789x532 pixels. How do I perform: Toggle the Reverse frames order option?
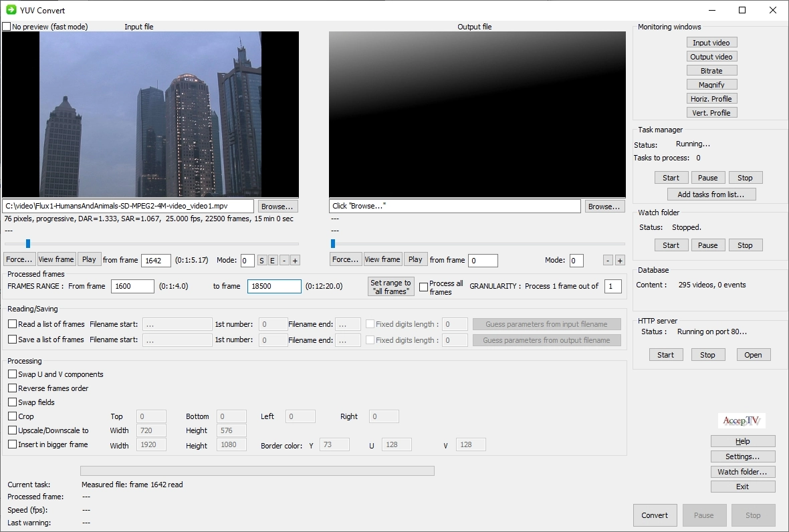click(13, 388)
